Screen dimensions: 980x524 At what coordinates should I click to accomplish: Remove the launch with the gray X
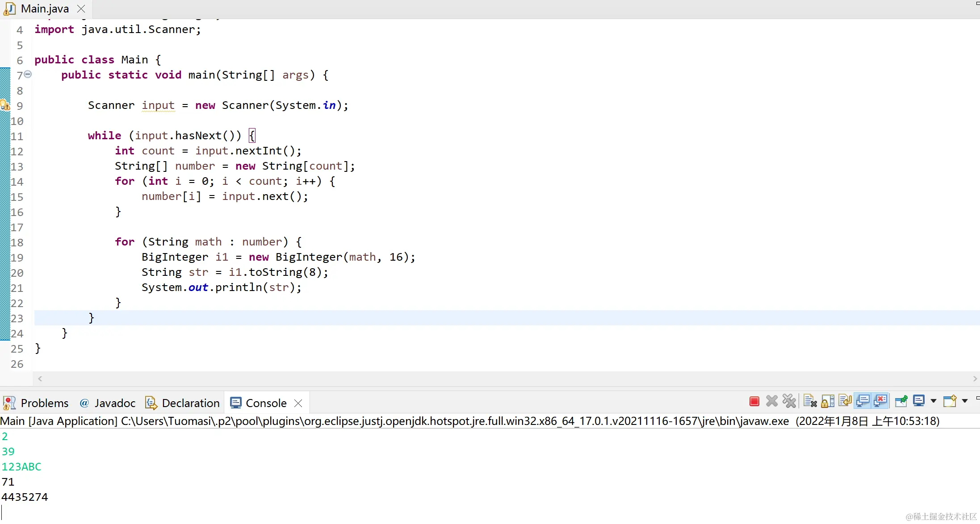point(771,401)
